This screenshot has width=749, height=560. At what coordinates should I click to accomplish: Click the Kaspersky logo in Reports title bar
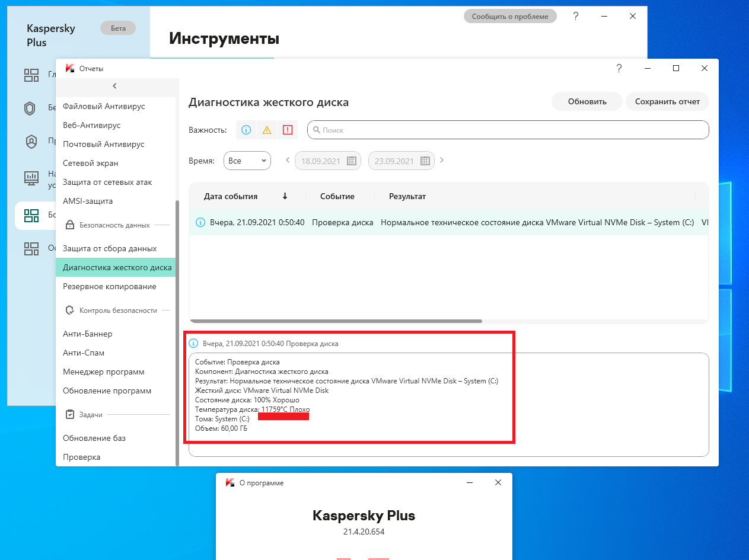pos(70,69)
